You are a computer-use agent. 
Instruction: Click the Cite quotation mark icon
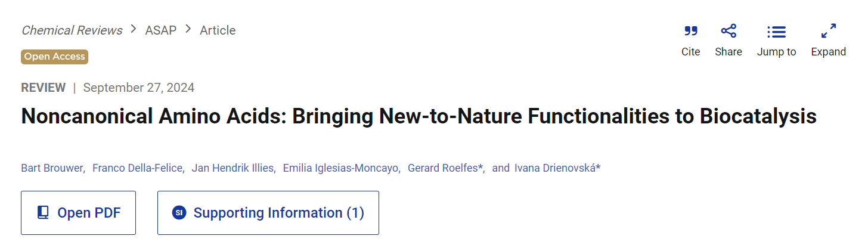[691, 31]
